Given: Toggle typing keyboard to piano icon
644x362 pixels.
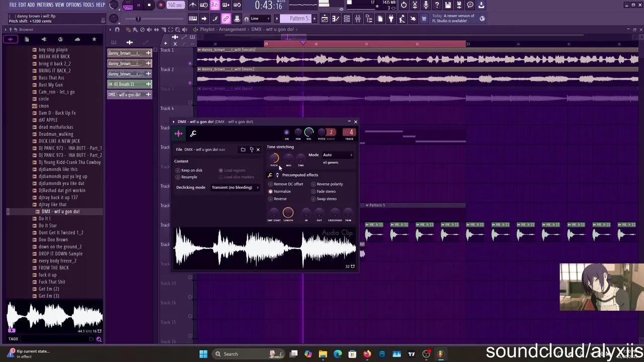Looking at the screenshot, I should coord(193,19).
